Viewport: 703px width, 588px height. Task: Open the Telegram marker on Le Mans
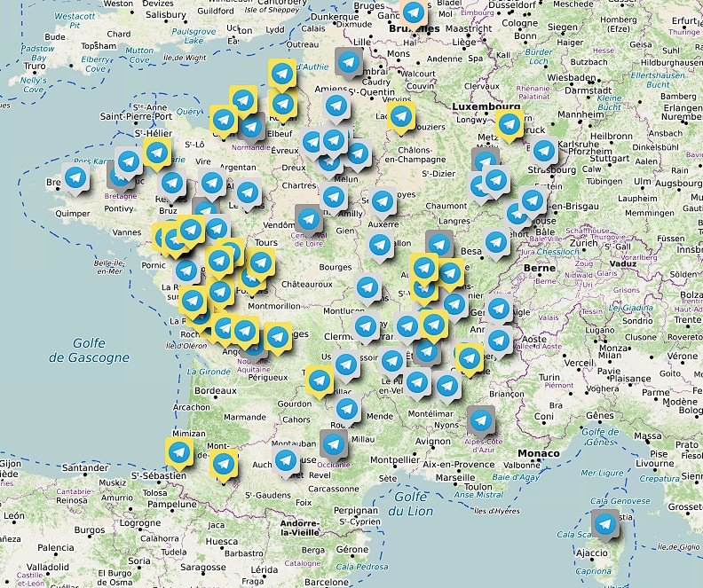click(x=248, y=194)
